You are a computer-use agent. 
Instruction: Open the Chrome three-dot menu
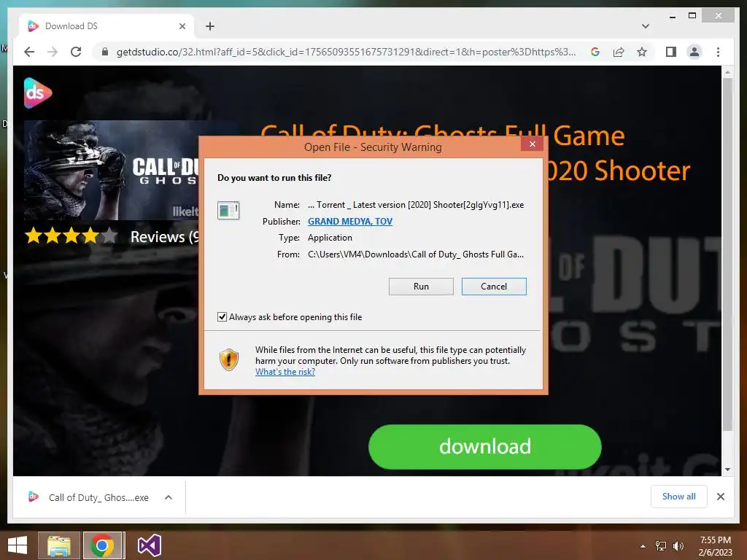click(x=718, y=52)
